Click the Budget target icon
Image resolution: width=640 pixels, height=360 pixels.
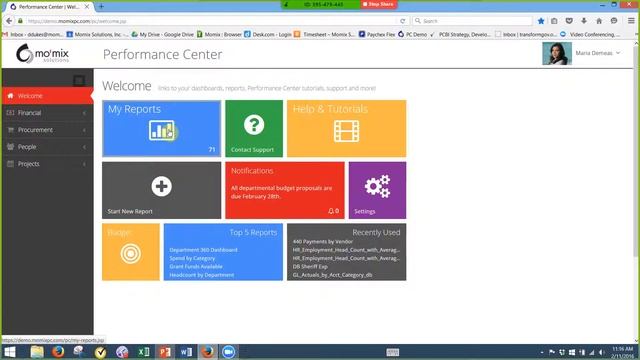point(131,253)
